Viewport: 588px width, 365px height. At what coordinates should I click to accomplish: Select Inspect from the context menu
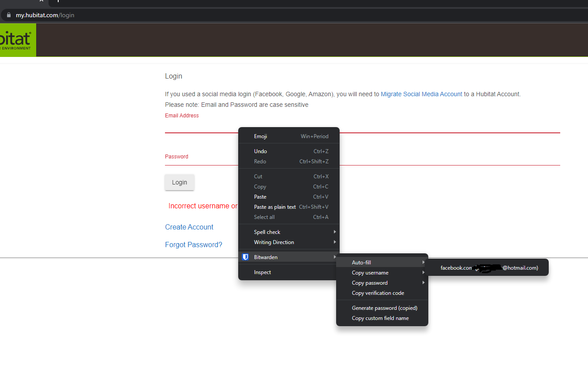pyautogui.click(x=262, y=272)
